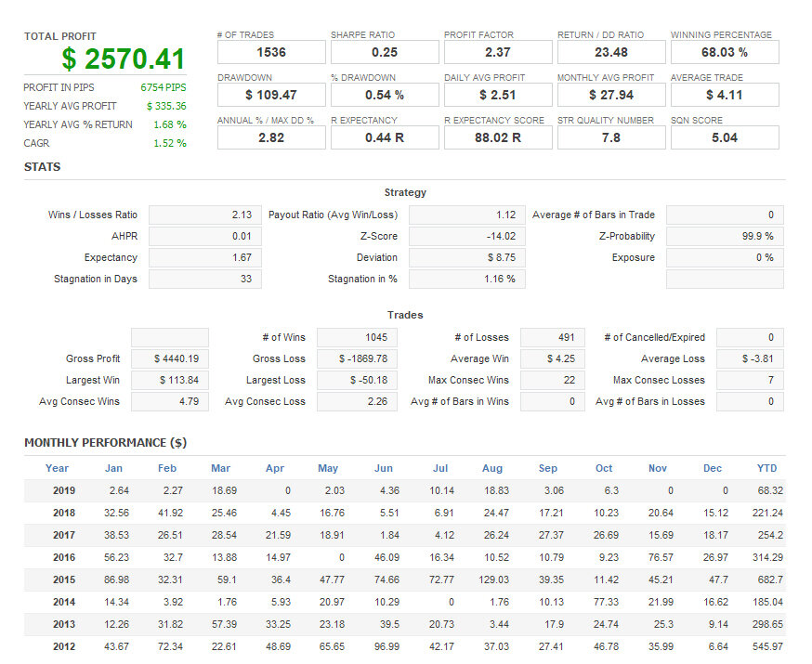This screenshot has height=664, width=812.
Task: Click Stagnation in % field 1.16 %
Action: click(x=467, y=279)
